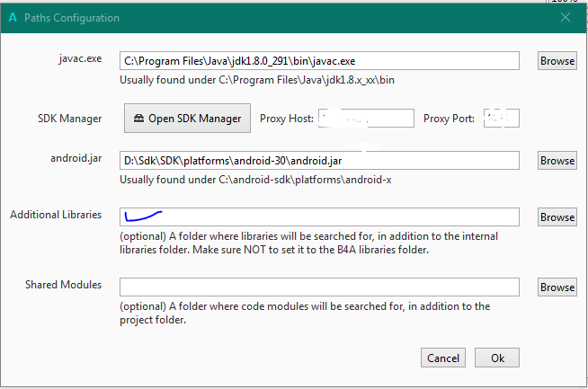Close the Paths Configuration dialog
This screenshot has width=588, height=389.
[566, 18]
